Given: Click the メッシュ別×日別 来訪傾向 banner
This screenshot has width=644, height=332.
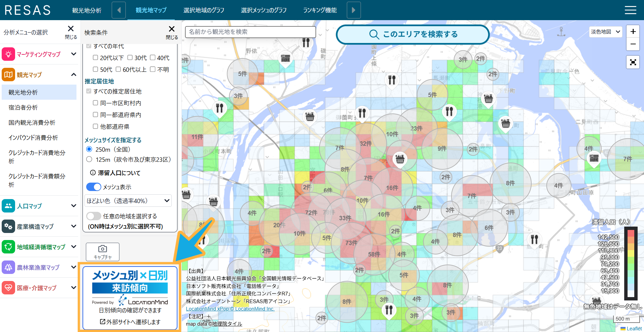Looking at the screenshot, I should point(130,298).
